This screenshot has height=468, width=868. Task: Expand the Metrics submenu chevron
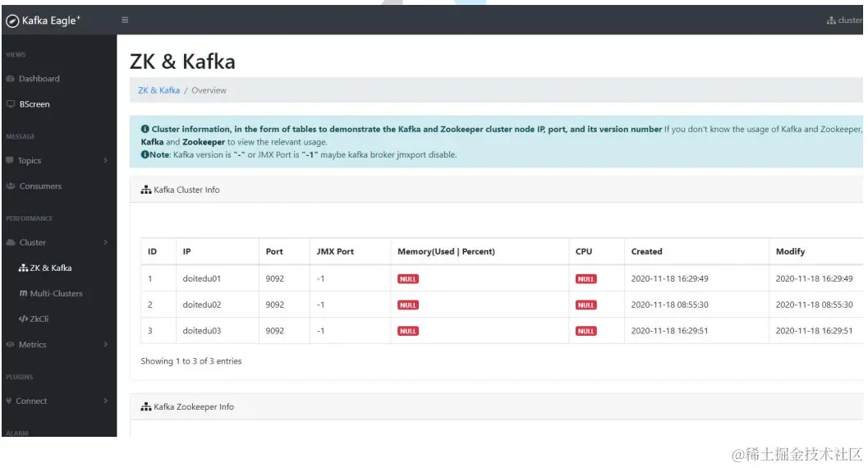coord(105,344)
